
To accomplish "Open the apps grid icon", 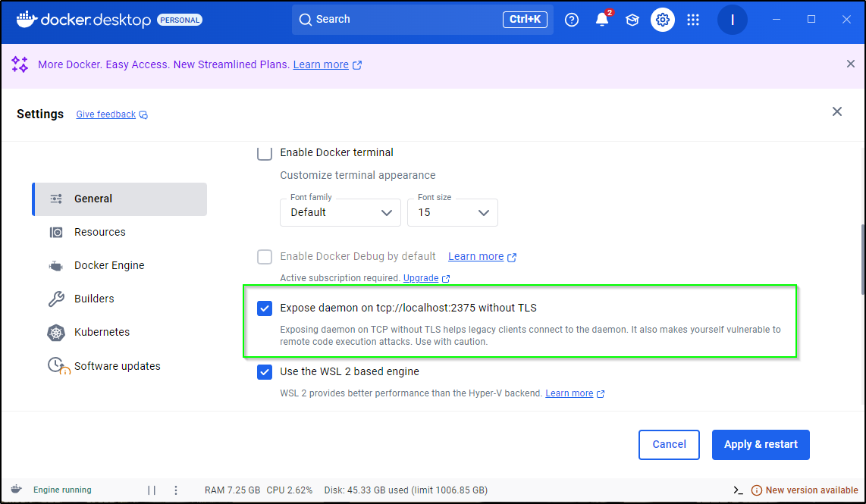I will tap(693, 20).
